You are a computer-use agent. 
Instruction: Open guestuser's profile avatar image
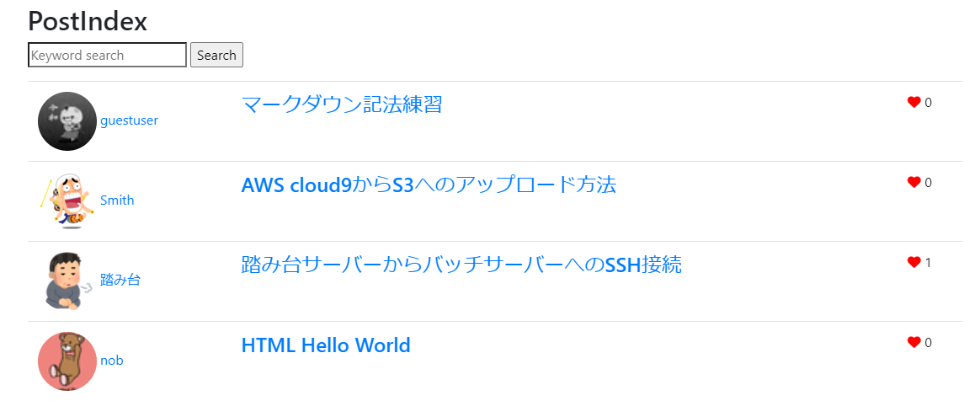coord(67,121)
